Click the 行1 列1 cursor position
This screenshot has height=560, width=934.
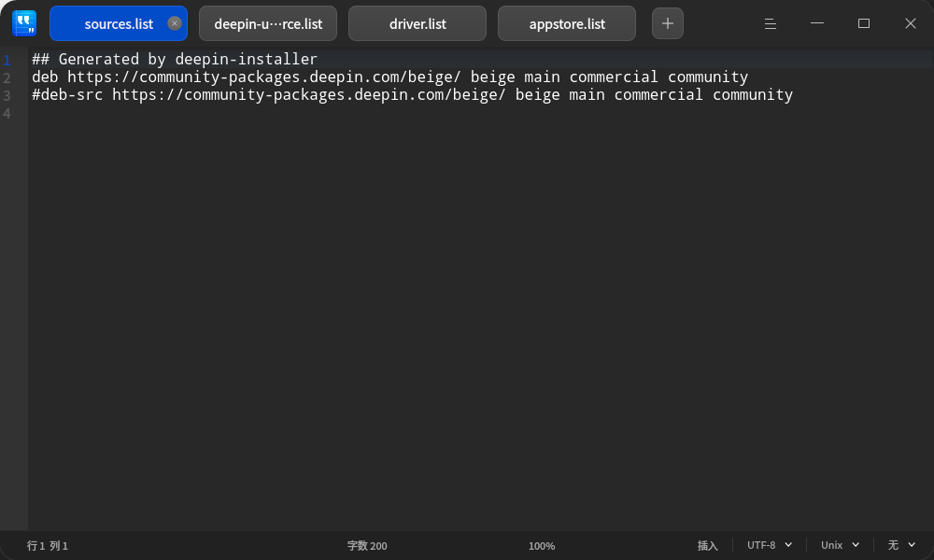click(47, 546)
